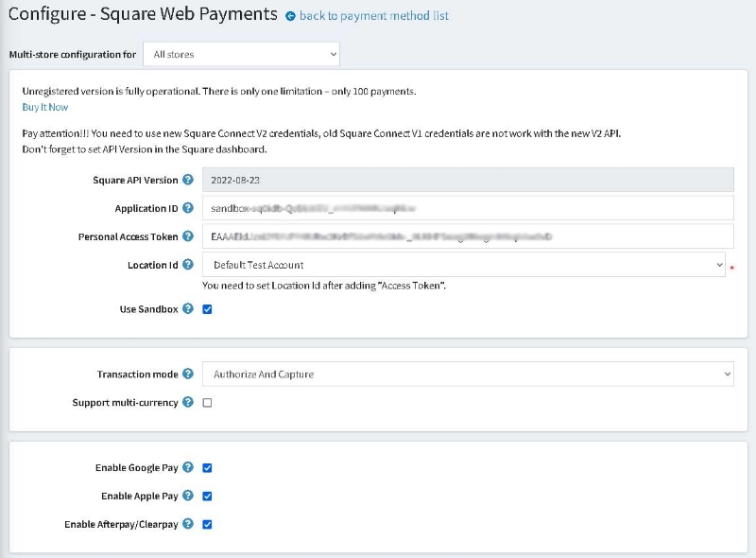Viewport: 756px width, 558px height.
Task: Focus the Personal Access Token input field
Action: (468, 236)
